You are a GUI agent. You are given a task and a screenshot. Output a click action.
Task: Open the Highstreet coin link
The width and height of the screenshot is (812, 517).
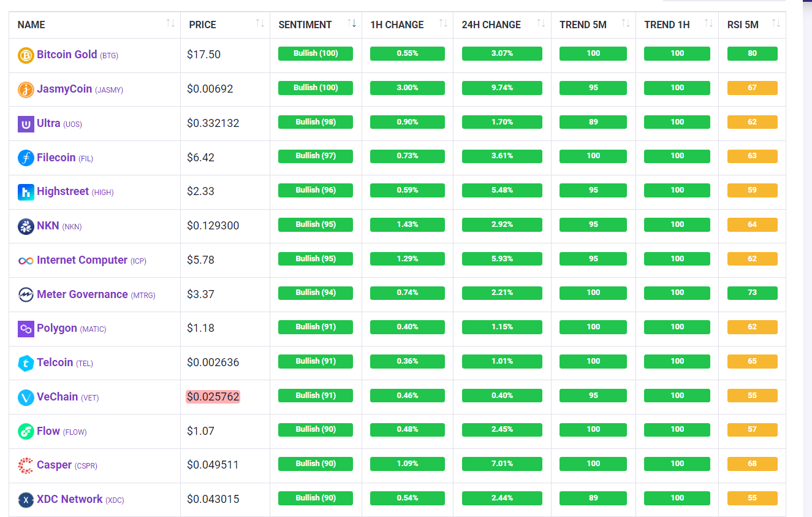[63, 191]
